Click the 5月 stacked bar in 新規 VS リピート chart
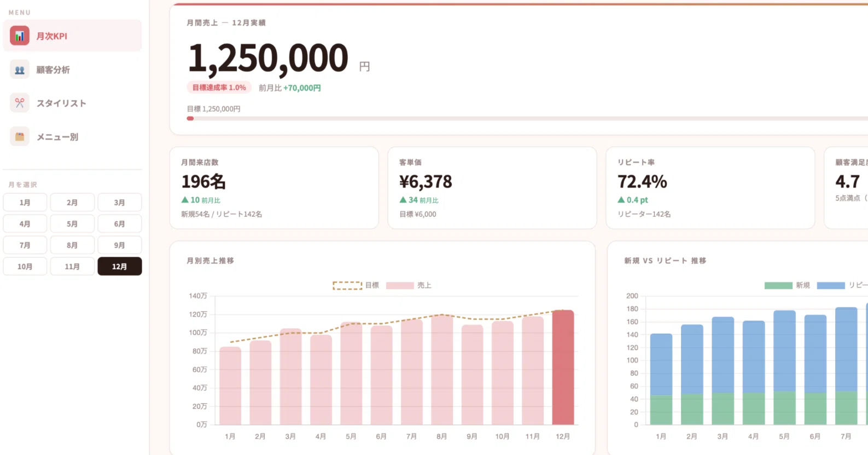868x455 pixels. tap(784, 367)
